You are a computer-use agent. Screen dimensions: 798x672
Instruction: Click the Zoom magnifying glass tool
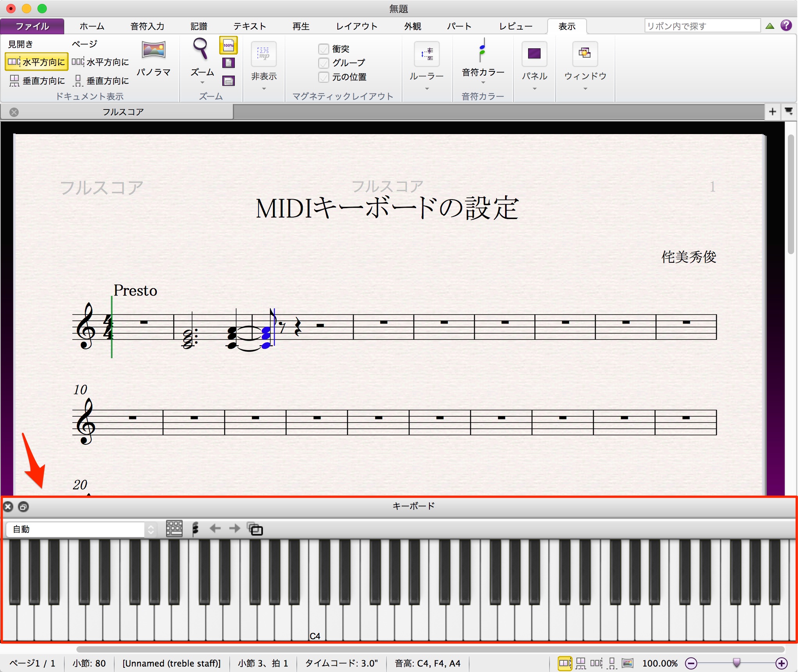coord(200,48)
